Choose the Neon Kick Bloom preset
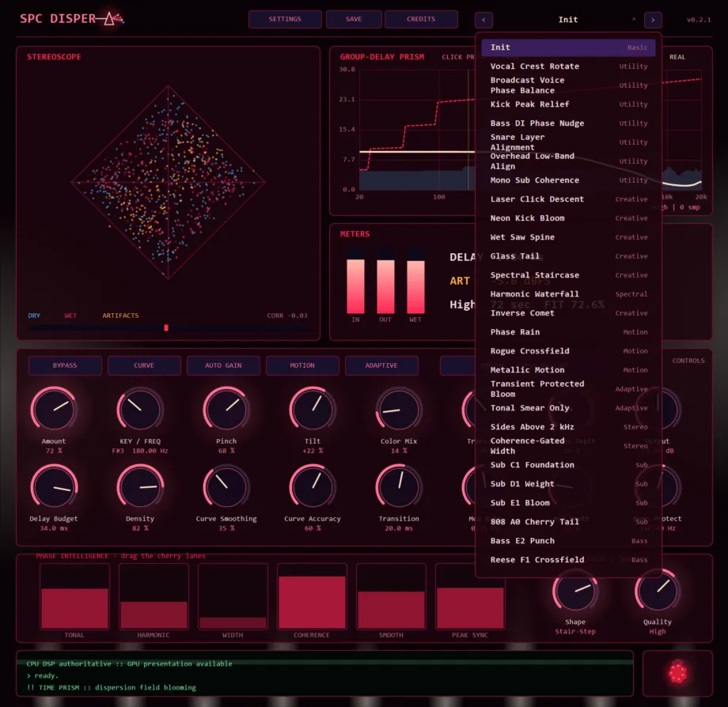The height and width of the screenshot is (707, 728). click(x=568, y=218)
